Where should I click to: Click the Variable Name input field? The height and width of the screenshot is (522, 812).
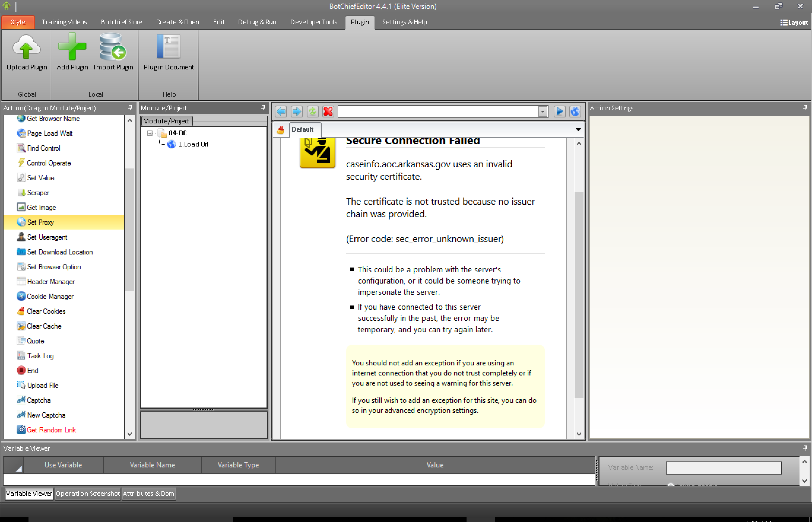coord(723,468)
